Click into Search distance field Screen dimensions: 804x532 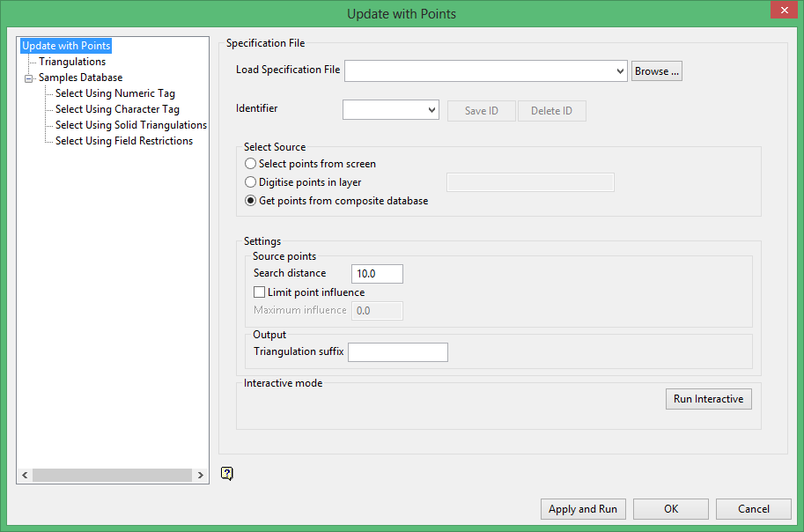pyautogui.click(x=377, y=274)
